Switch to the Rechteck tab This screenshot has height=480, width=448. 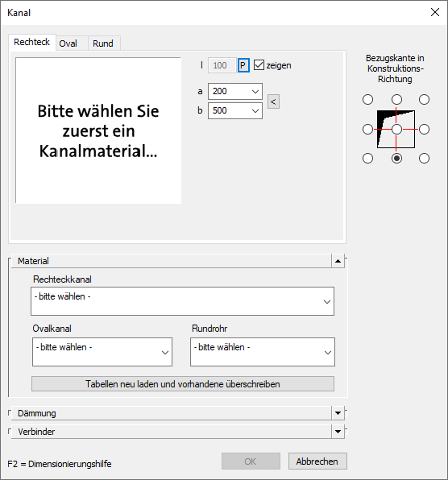pos(32,42)
